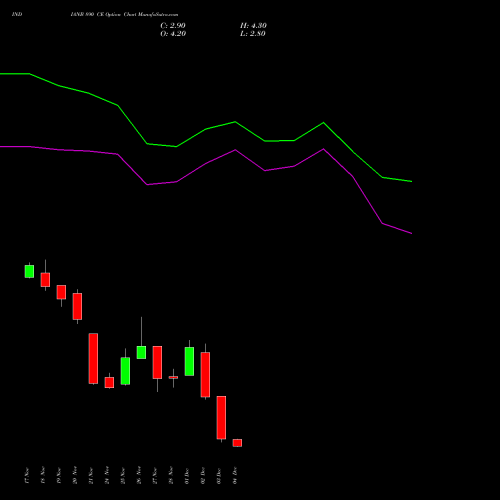Click the green upper indicator line
Image resolution: width=500 pixels, height=500 pixels.
click(206, 129)
